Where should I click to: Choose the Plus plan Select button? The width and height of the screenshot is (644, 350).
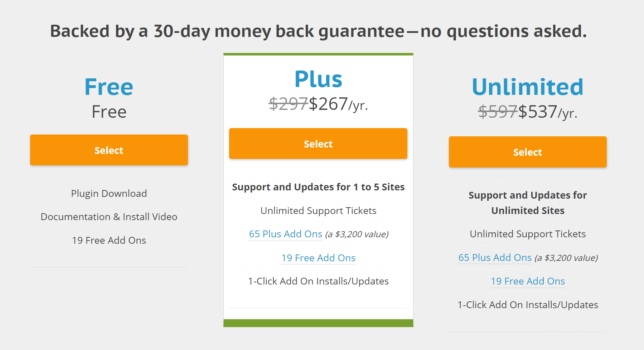318,144
